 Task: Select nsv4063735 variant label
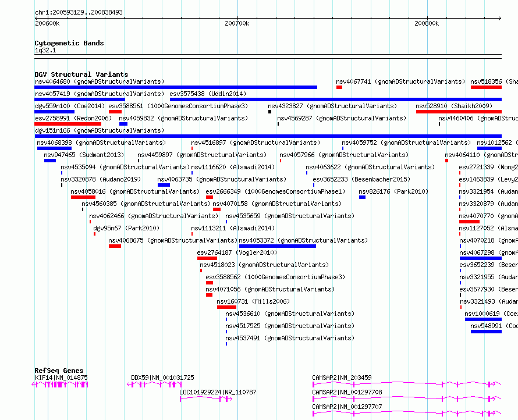[222, 179]
